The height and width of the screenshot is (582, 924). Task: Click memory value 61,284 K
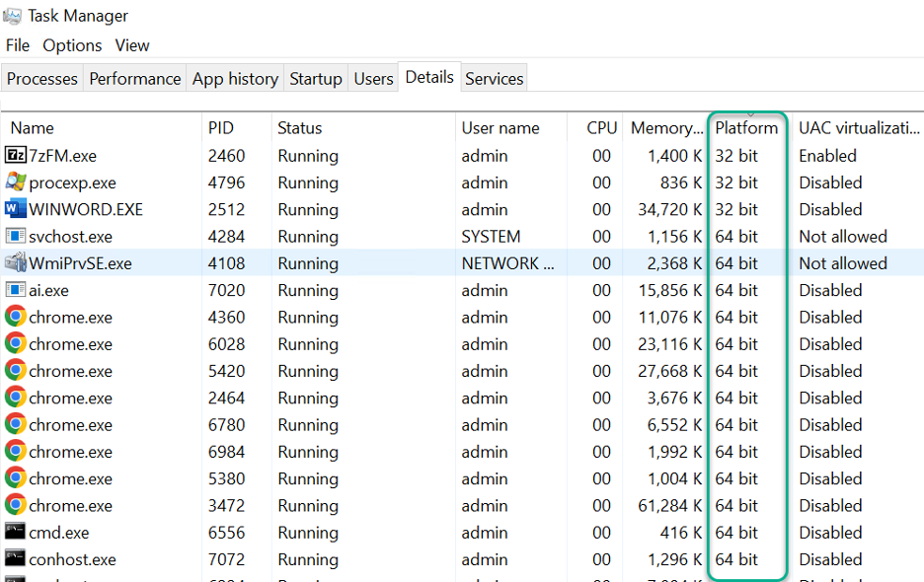(670, 506)
